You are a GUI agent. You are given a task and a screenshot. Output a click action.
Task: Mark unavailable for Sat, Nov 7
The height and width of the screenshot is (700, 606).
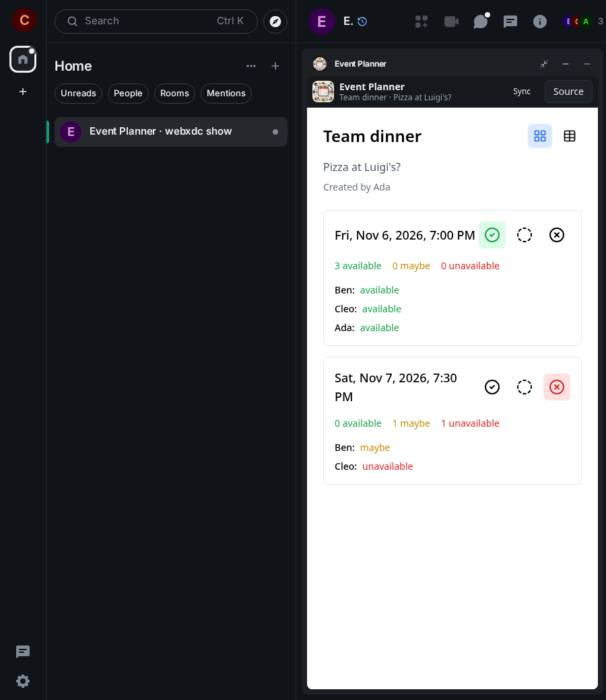(x=556, y=387)
